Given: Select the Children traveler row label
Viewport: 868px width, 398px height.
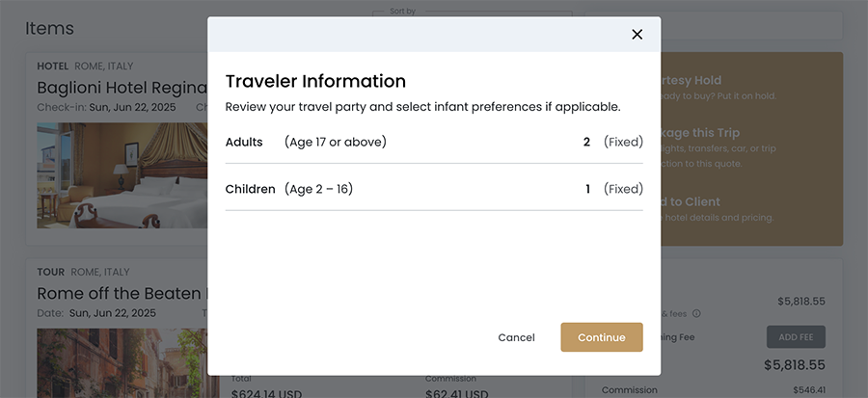Looking at the screenshot, I should coord(250,189).
